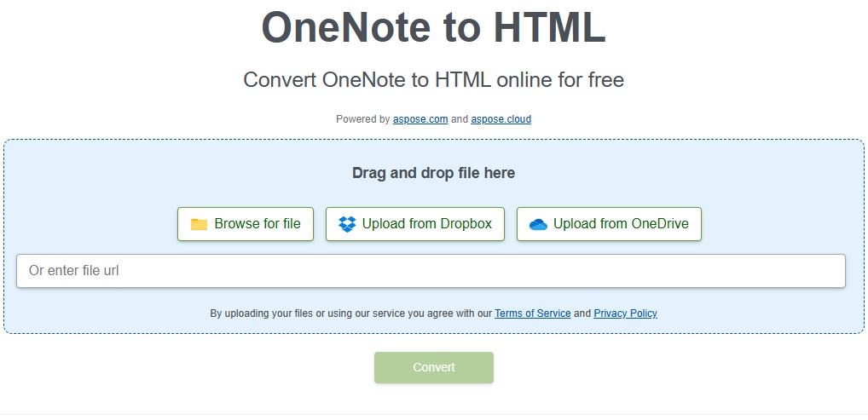The height and width of the screenshot is (420, 868).
Task: Open the aspose.com link
Action: click(420, 119)
